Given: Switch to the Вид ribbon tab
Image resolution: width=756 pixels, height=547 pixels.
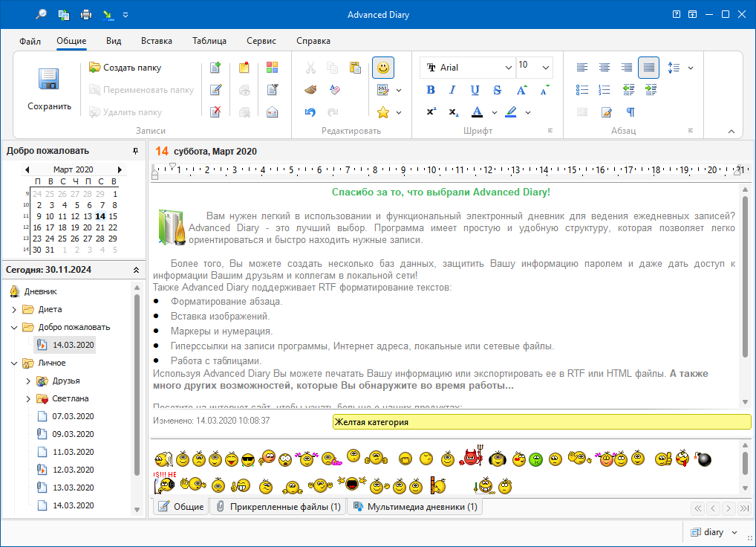Looking at the screenshot, I should coord(114,41).
